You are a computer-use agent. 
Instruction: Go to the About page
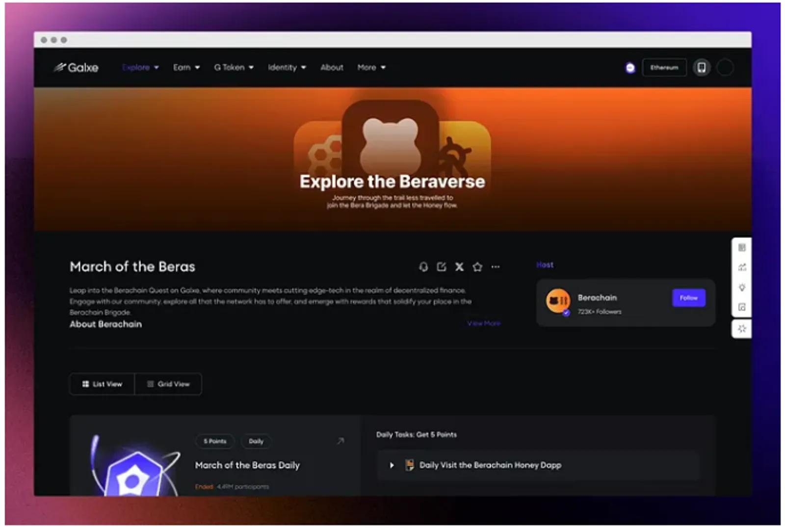click(x=332, y=67)
